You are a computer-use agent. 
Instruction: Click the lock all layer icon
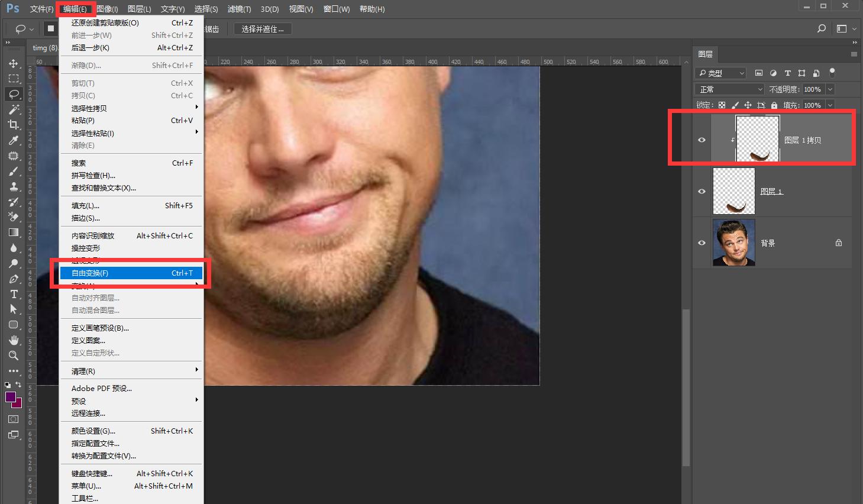[x=774, y=105]
